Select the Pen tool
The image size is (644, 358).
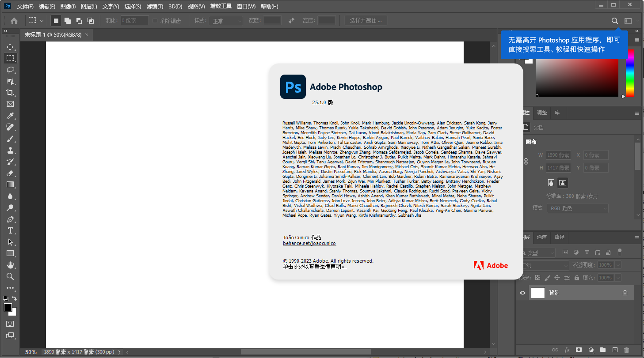click(10, 219)
